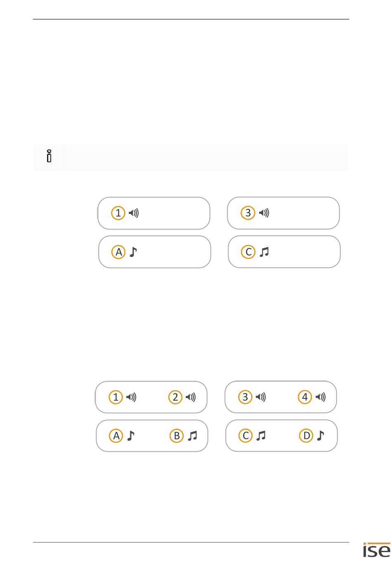
Task: Select the circled number 4 marker
Action: pos(305,397)
